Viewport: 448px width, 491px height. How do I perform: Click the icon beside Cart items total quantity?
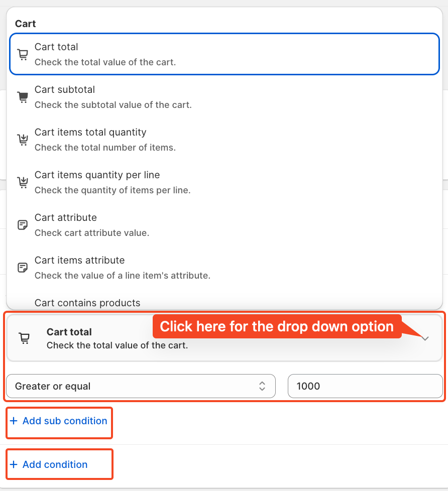[23, 140]
